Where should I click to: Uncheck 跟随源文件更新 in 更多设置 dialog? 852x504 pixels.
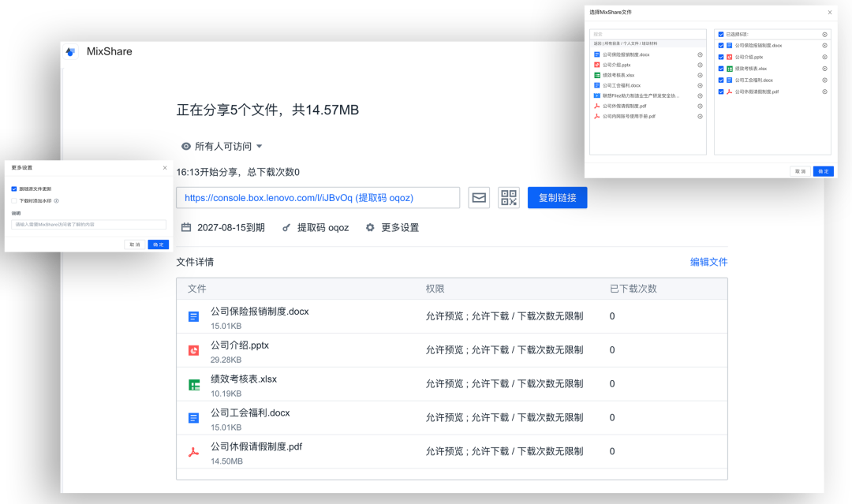point(14,189)
